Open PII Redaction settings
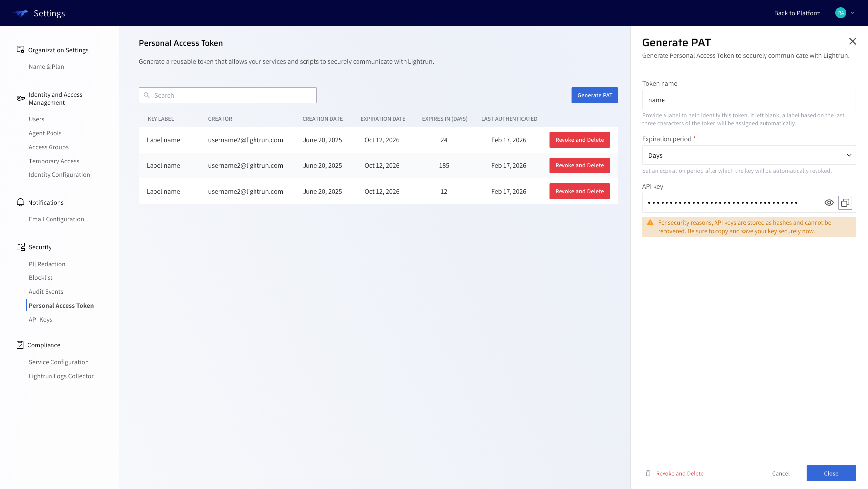868x489 pixels. click(x=47, y=264)
